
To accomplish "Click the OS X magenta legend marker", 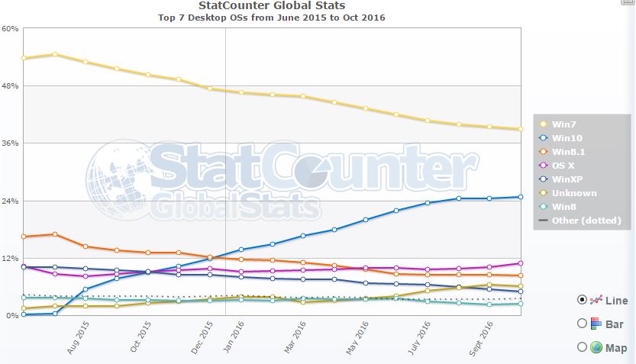I will coord(543,166).
